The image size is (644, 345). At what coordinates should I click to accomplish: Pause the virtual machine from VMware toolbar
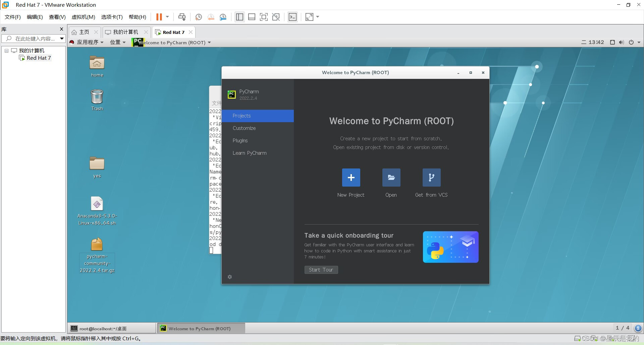pyautogui.click(x=159, y=17)
